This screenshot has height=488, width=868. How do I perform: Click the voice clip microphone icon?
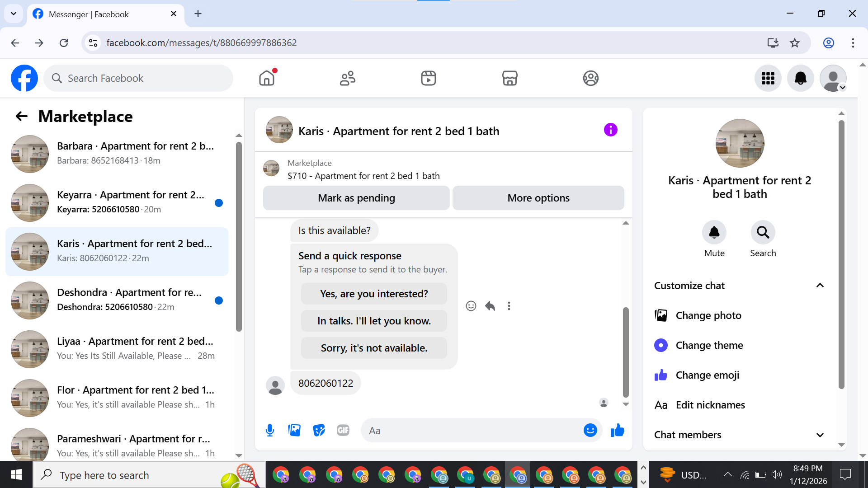[270, 430]
